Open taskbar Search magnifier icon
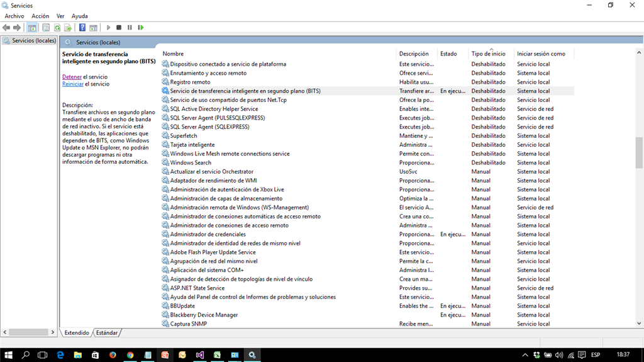This screenshot has width=644, height=362. point(25,354)
